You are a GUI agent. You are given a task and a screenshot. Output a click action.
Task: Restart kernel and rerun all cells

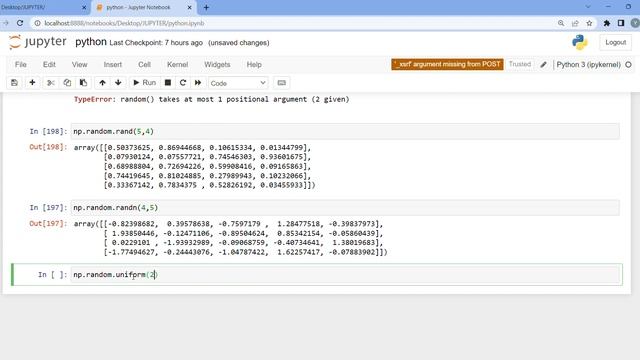click(198, 83)
